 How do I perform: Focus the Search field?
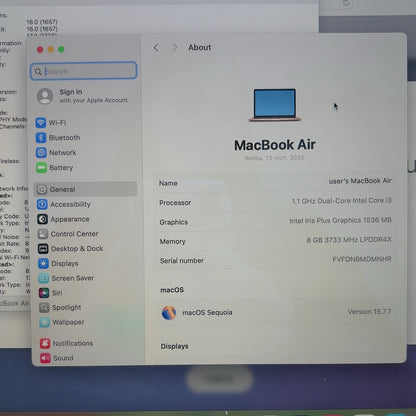[84, 71]
